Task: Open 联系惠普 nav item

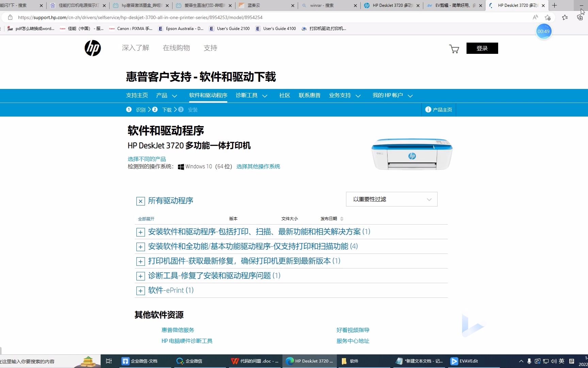Action: (310, 95)
